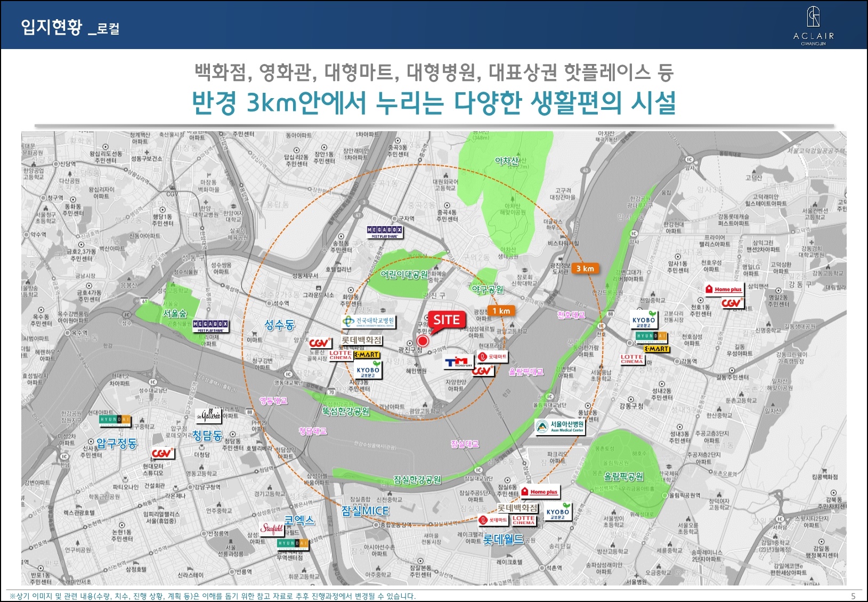Select the CGV logo near 압구정동
The width and height of the screenshot is (868, 602).
[163, 453]
